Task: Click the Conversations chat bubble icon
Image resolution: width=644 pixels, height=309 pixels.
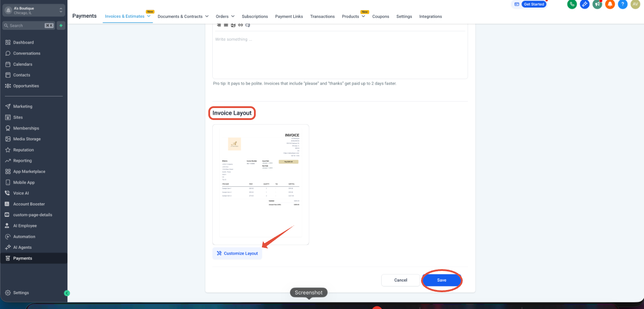Action: click(8, 53)
